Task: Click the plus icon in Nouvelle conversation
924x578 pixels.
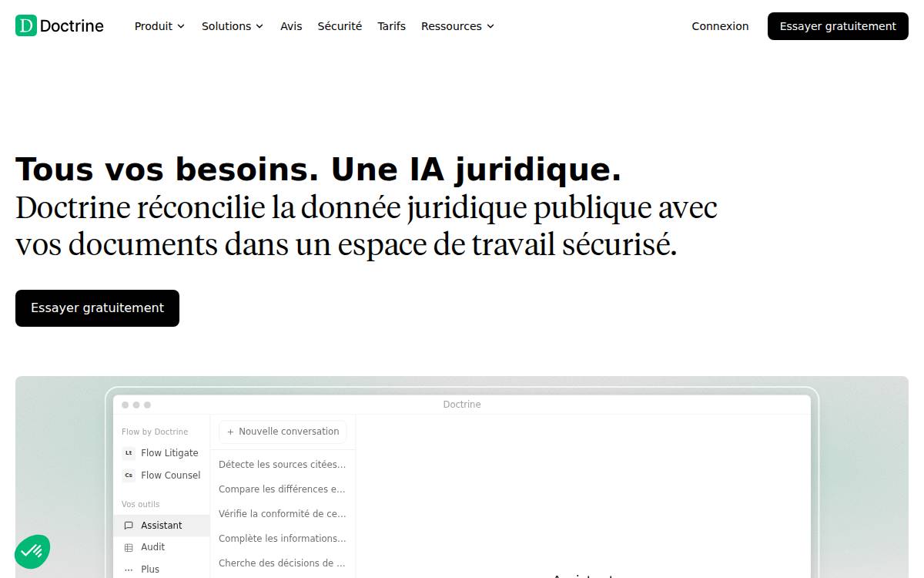Action: [230, 432]
